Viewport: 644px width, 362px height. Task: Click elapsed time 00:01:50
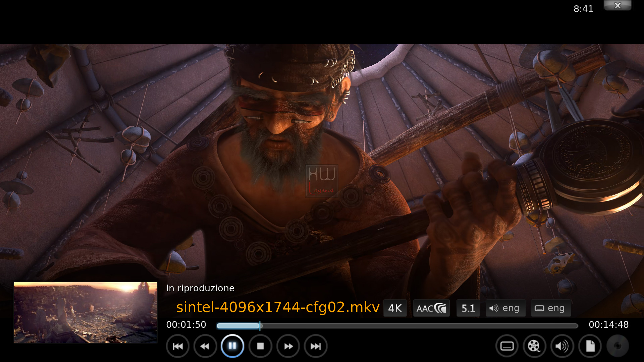pyautogui.click(x=186, y=324)
